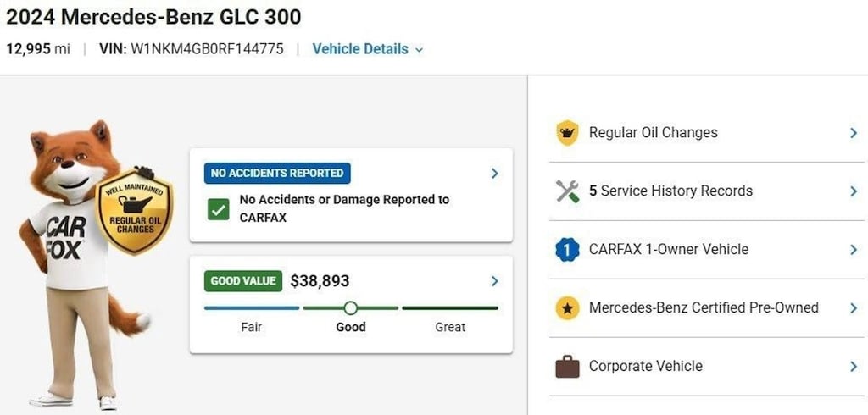This screenshot has width=868, height=415.
Task: Open No Accidents Reported card arrow
Action: (494, 173)
